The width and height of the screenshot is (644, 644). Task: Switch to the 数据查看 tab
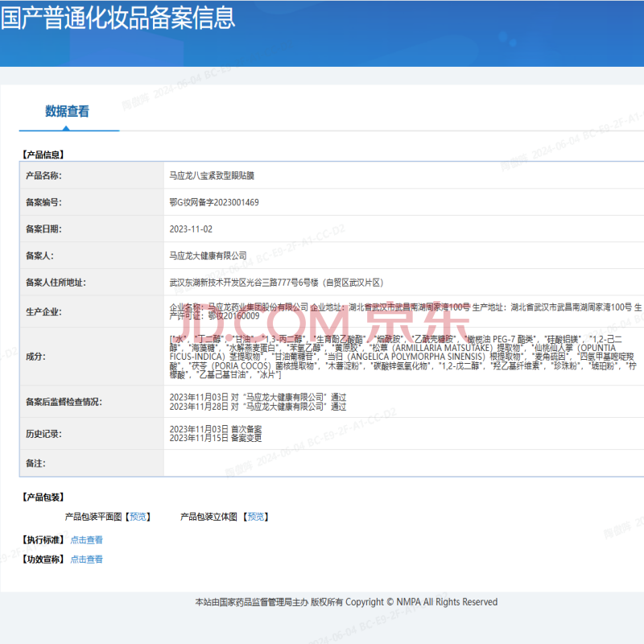click(x=68, y=112)
